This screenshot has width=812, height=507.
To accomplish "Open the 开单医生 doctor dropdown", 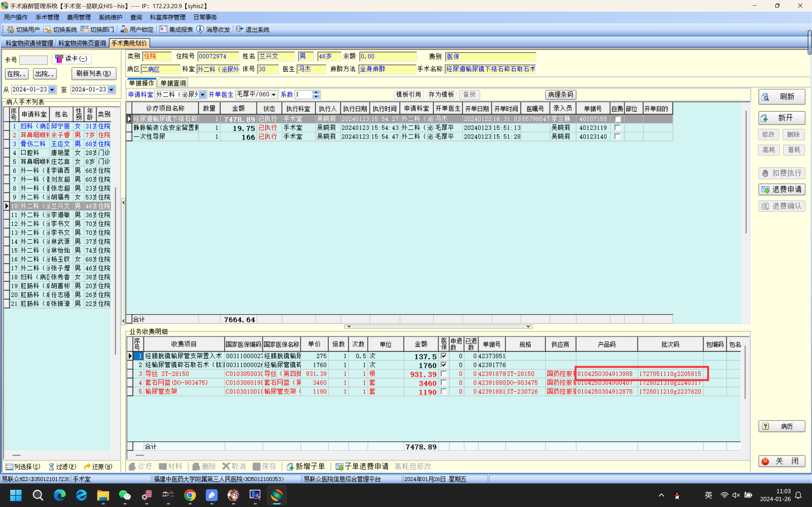I will [x=274, y=95].
